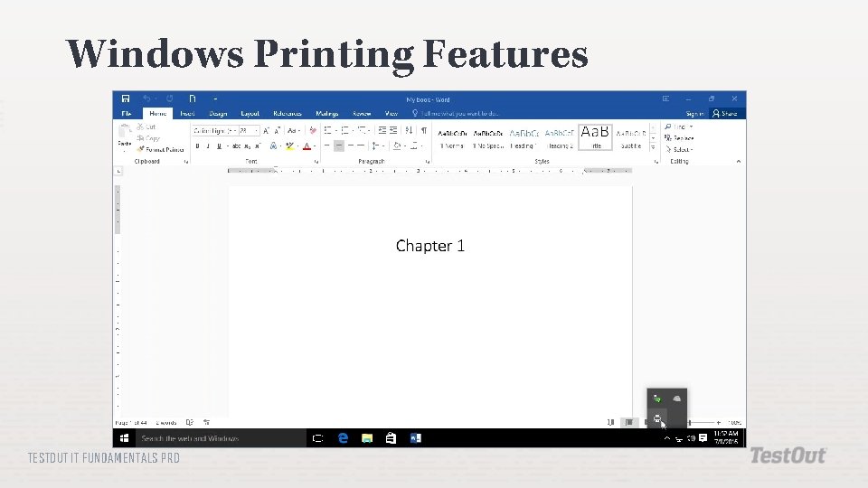Open the File tab

(127, 114)
